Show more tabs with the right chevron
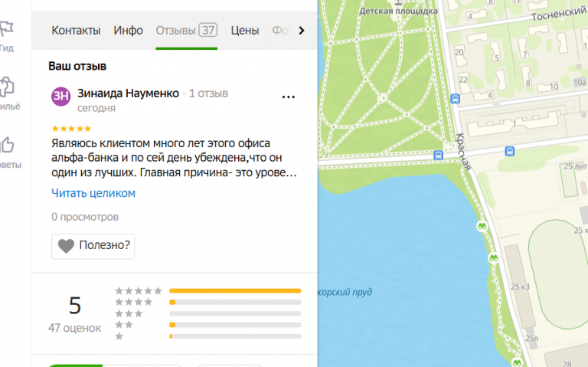Image resolution: width=588 pixels, height=367 pixels. click(302, 31)
